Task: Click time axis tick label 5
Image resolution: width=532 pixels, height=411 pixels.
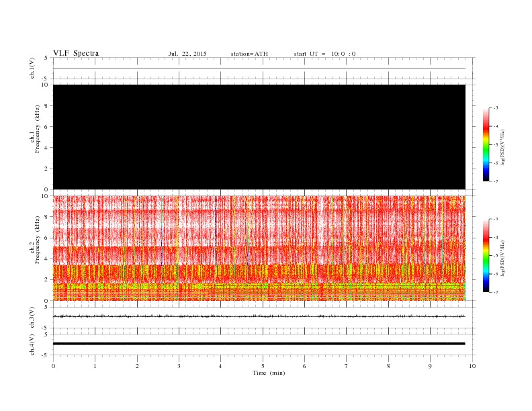Action: [263, 366]
